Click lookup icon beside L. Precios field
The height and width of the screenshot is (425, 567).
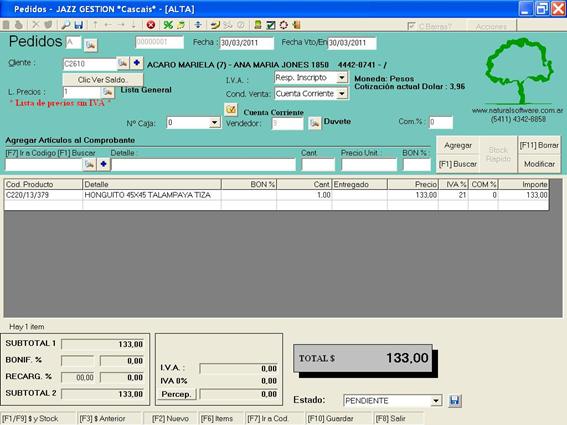[x=108, y=92]
